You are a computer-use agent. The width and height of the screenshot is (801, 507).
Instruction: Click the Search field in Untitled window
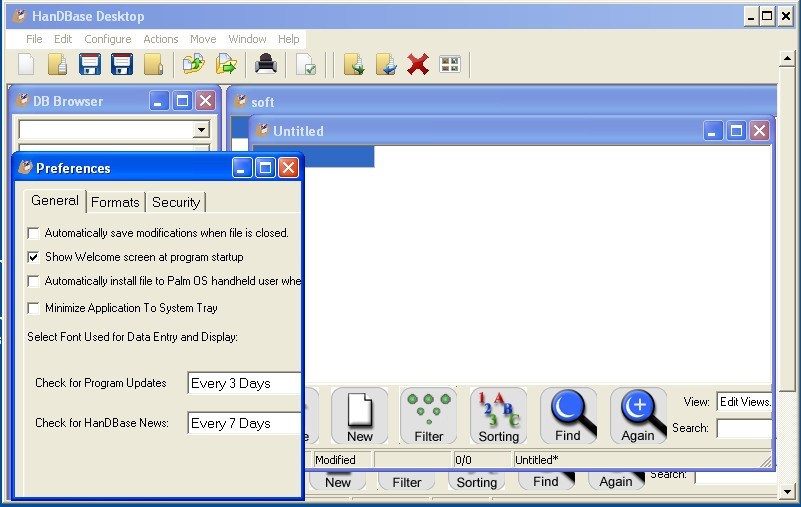(x=744, y=428)
